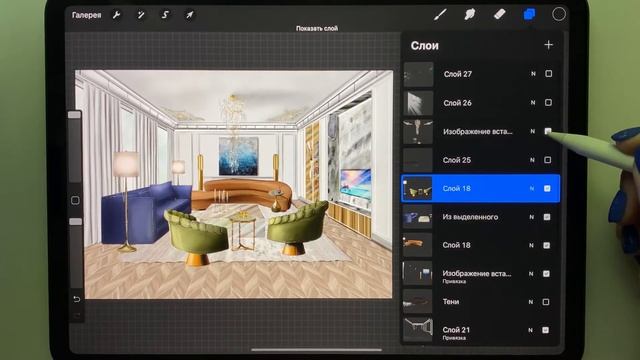Open the color picker circle
This screenshot has width=640, height=360.
[x=559, y=14]
